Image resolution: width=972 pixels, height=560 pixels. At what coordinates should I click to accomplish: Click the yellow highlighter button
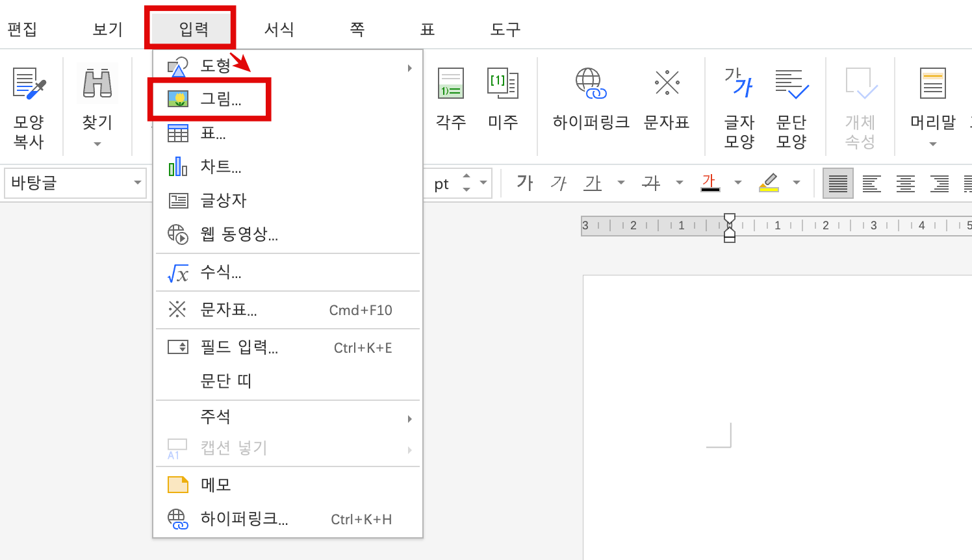[769, 183]
